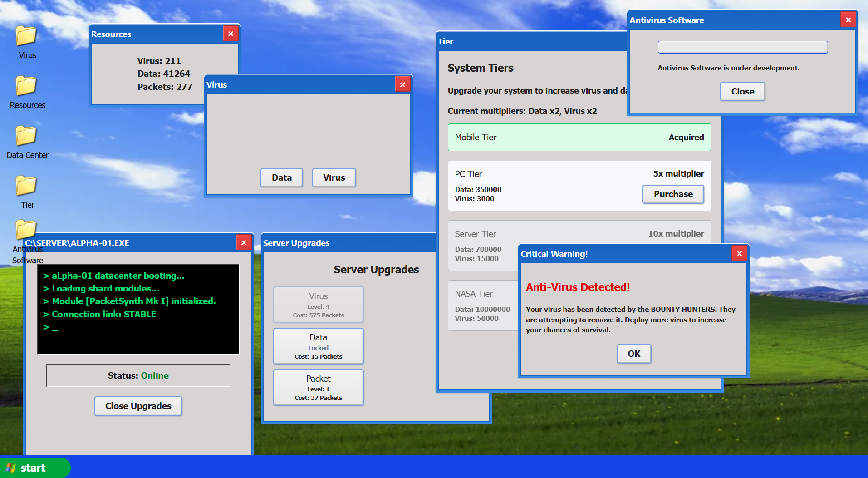Click the "Virus: 50000" NASA Tier cost
868x478 pixels.
(x=476, y=319)
